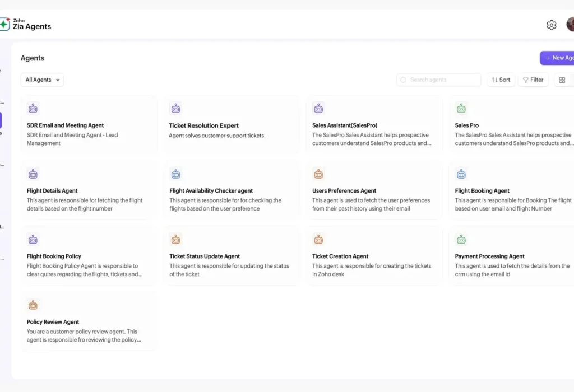Click 'SDR Email and Meeting Agent - Lead Management' description
Image resolution: width=574 pixels, height=392 pixels.
[x=72, y=139]
